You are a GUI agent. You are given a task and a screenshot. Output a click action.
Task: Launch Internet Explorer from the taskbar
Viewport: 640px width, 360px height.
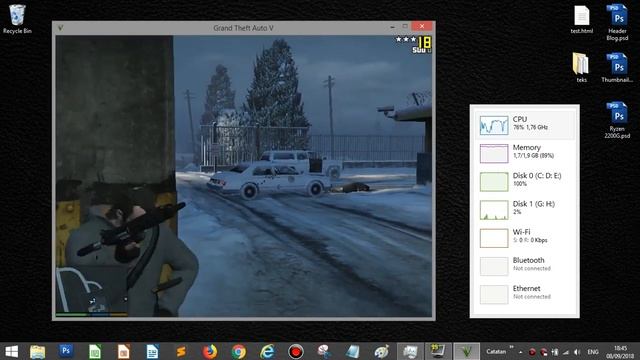pos(267,351)
